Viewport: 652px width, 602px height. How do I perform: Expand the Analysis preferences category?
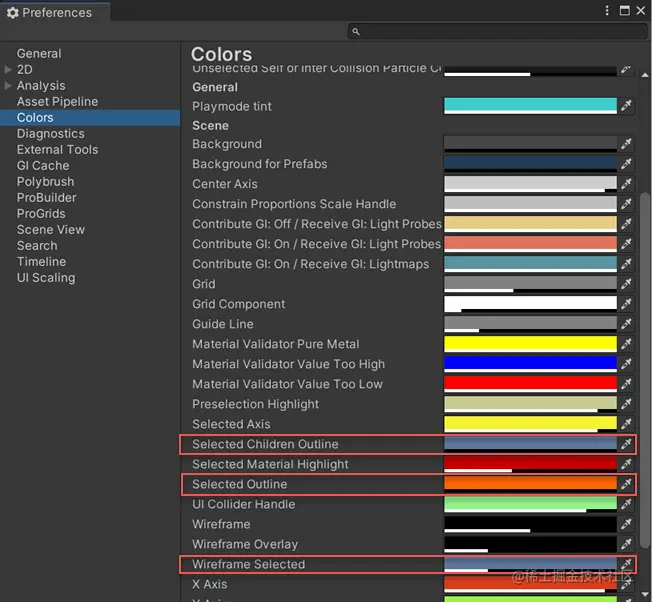8,86
